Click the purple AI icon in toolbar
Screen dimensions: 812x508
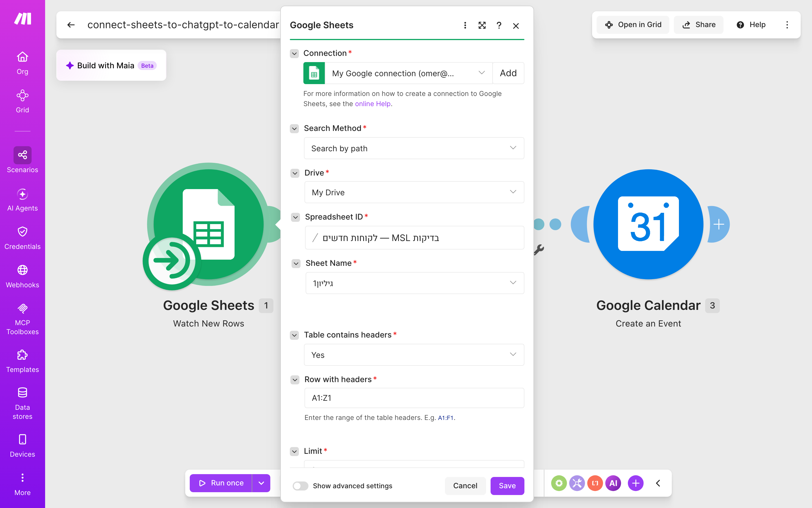click(613, 483)
